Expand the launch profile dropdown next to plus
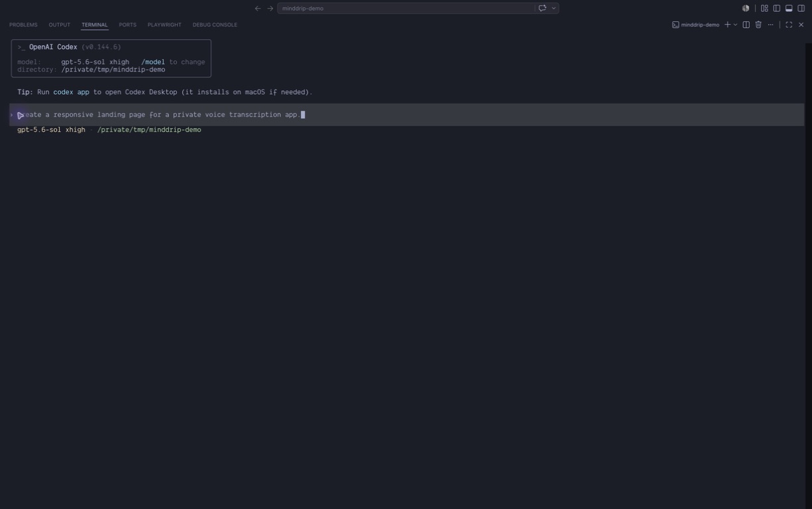 (735, 25)
